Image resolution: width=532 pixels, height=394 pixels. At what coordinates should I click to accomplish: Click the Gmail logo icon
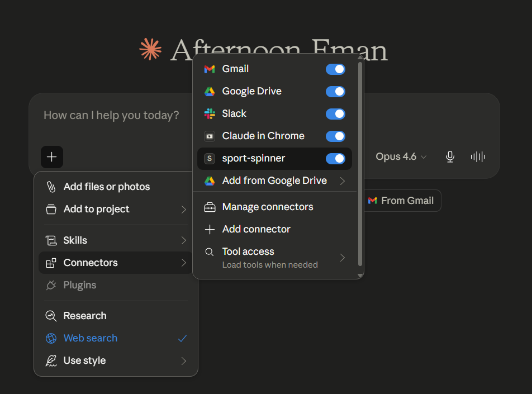pos(210,69)
